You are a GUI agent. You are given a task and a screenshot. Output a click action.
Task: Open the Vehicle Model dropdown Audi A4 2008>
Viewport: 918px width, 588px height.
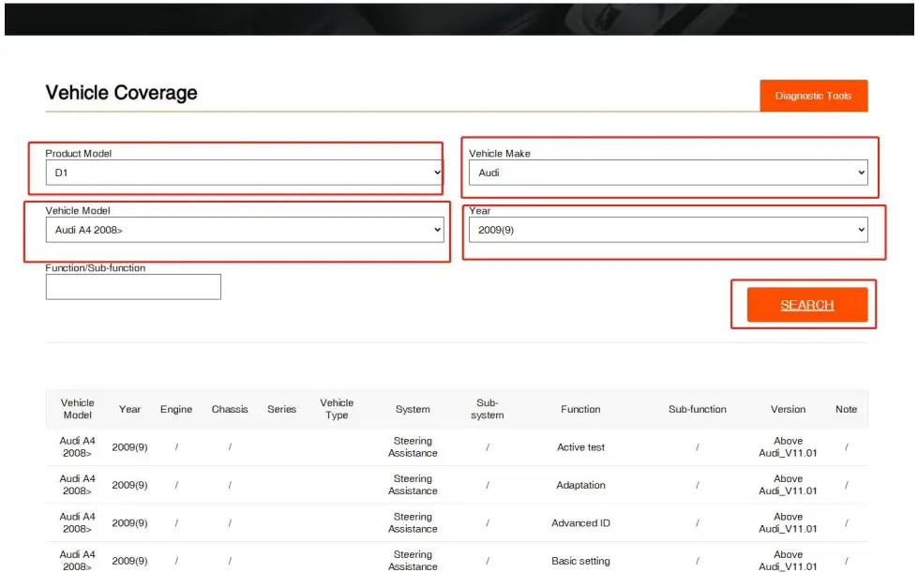point(244,230)
